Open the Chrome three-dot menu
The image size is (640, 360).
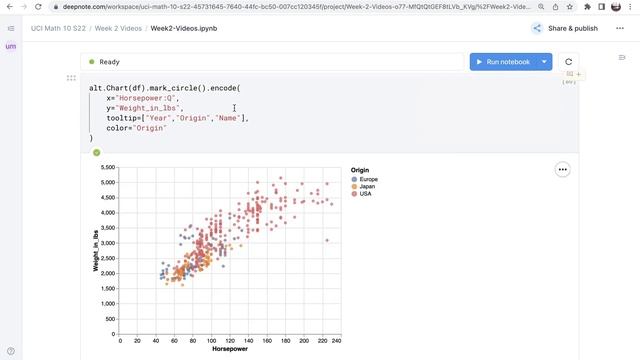pyautogui.click(x=630, y=7)
